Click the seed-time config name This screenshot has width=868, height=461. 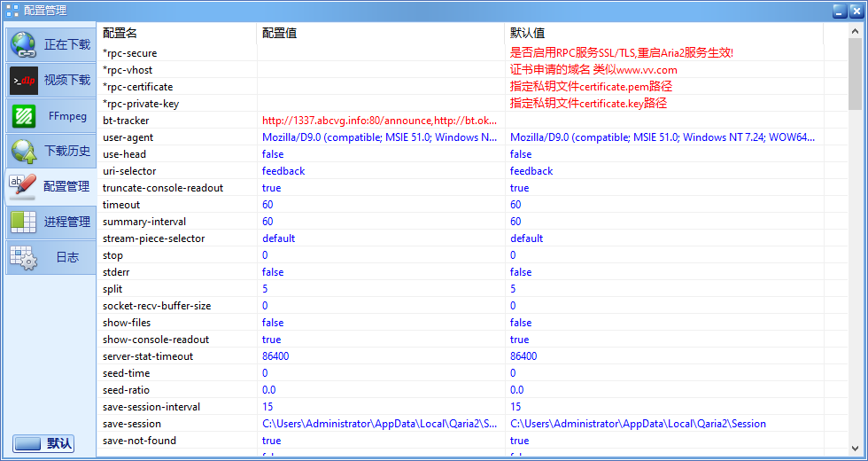(126, 373)
